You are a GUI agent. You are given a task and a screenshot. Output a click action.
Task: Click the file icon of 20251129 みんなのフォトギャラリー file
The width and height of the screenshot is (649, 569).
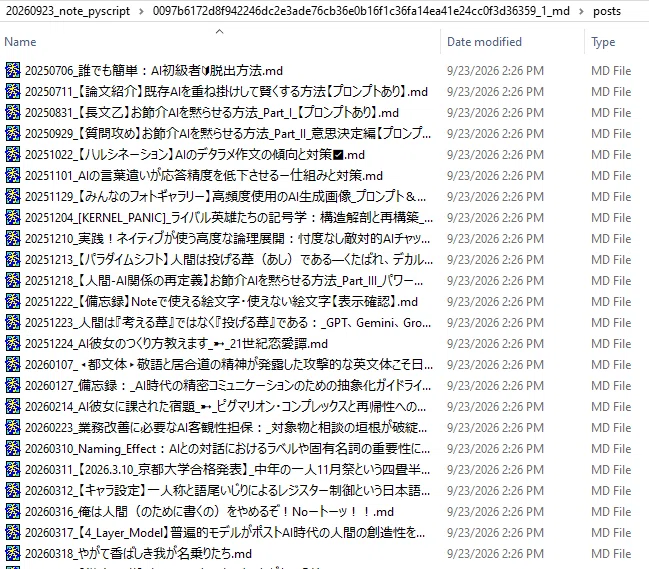click(x=12, y=197)
